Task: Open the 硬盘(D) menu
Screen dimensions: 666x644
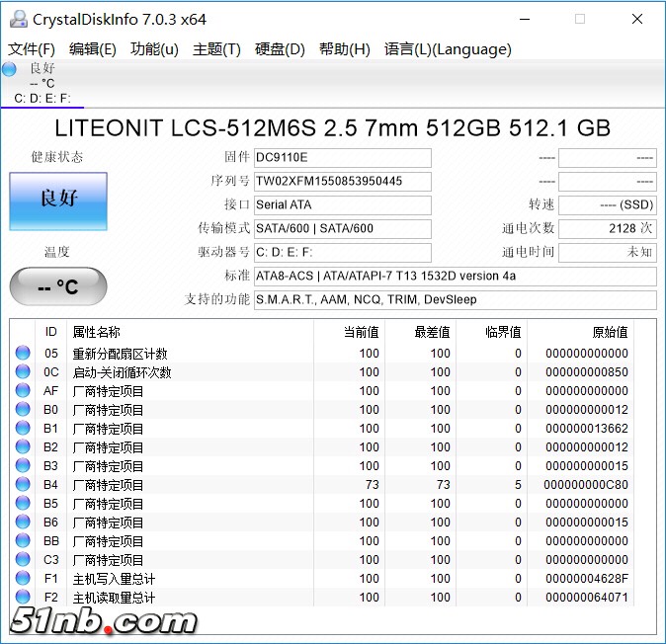Action: 280,49
